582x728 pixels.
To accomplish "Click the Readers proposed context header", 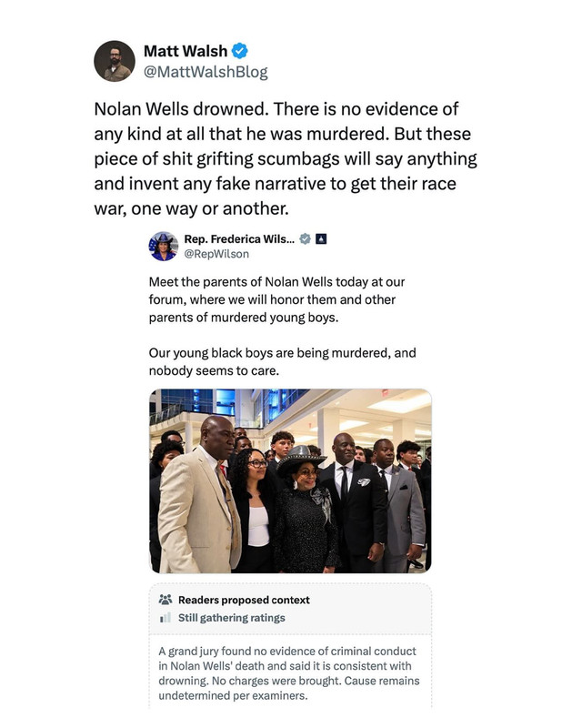I will (244, 600).
